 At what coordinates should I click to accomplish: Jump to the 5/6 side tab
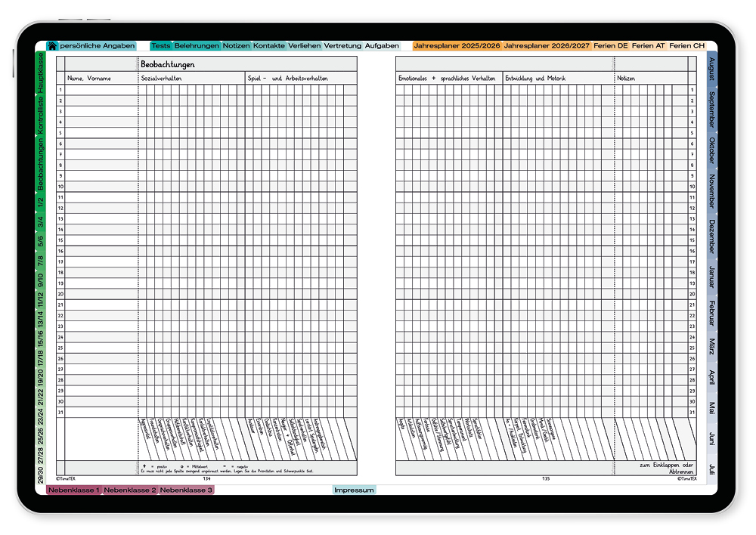(x=41, y=241)
